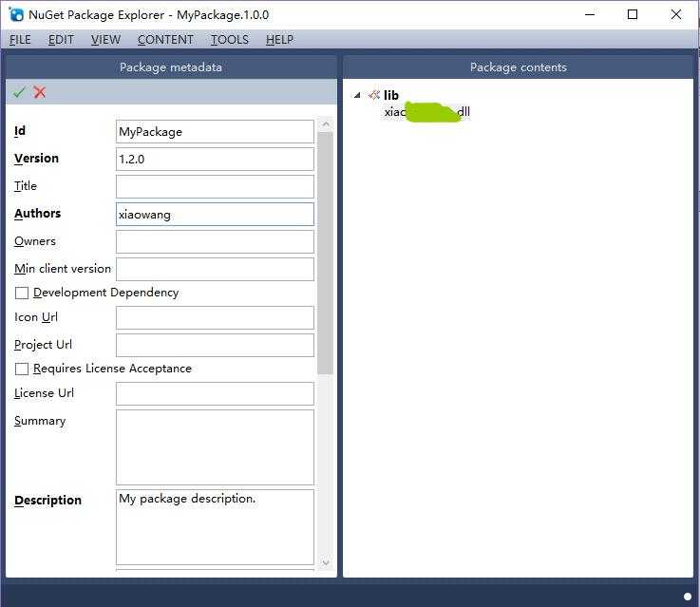Screen dimensions: 700x607
Task: Cancel metadata edits with red X
Action: click(x=40, y=92)
